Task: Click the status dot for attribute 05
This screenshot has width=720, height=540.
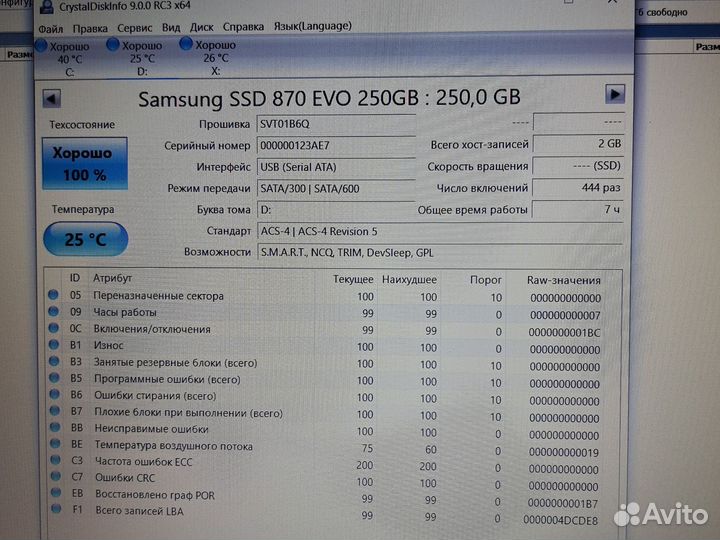Action: tap(53, 295)
